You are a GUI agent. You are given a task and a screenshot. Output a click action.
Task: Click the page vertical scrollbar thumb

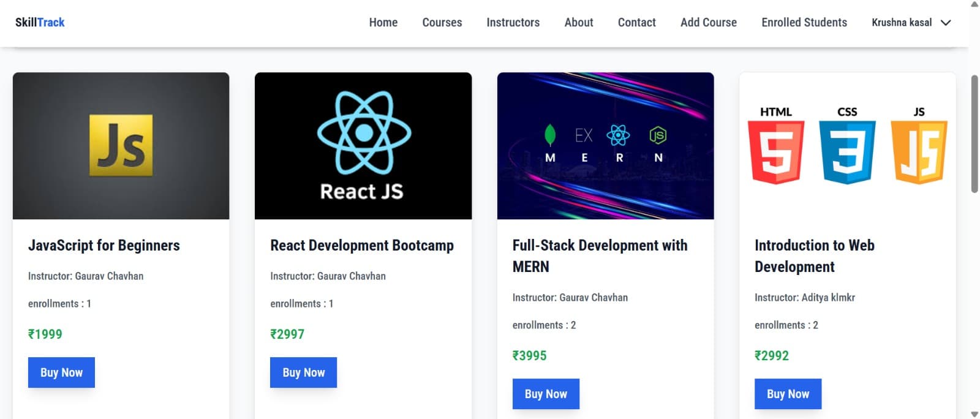pos(974,134)
